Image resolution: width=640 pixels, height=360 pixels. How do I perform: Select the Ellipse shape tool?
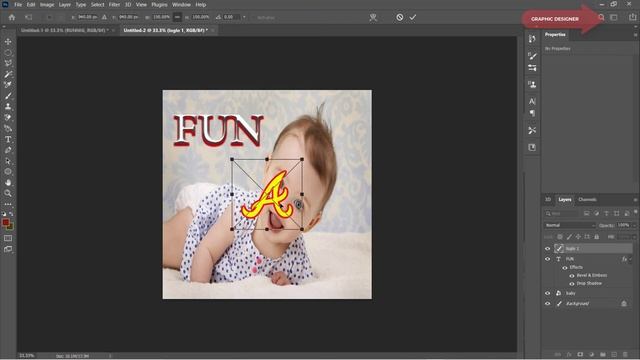[x=8, y=171]
